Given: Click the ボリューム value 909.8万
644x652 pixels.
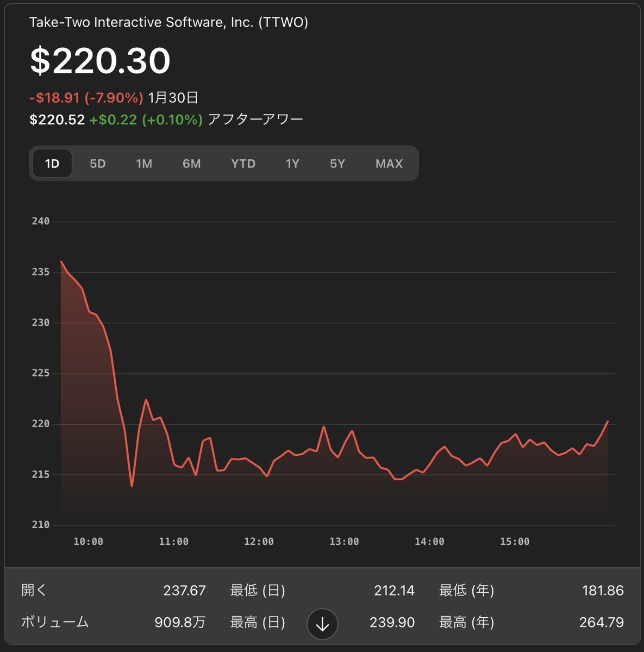Looking at the screenshot, I should coord(180,622).
